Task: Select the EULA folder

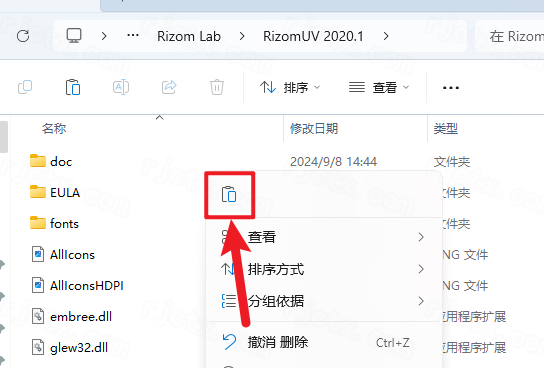Action: point(65,192)
